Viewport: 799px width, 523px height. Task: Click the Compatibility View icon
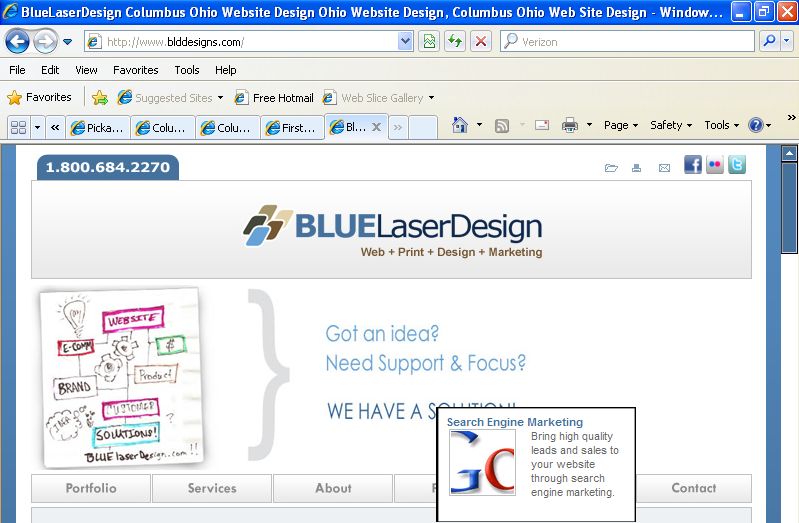click(429, 42)
